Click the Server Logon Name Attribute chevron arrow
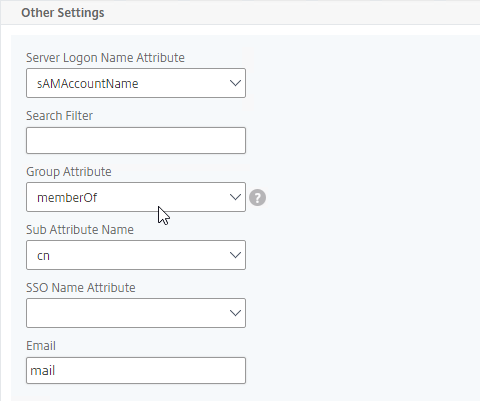This screenshot has width=480, height=401. click(x=235, y=83)
